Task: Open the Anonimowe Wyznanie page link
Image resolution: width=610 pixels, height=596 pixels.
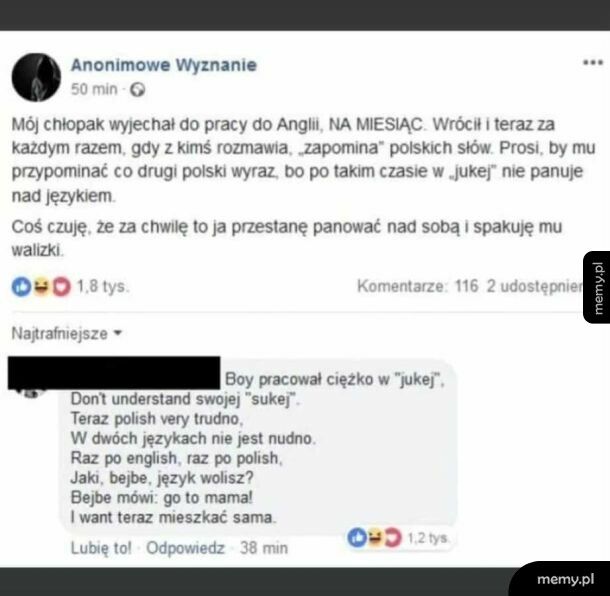Action: 164,65
